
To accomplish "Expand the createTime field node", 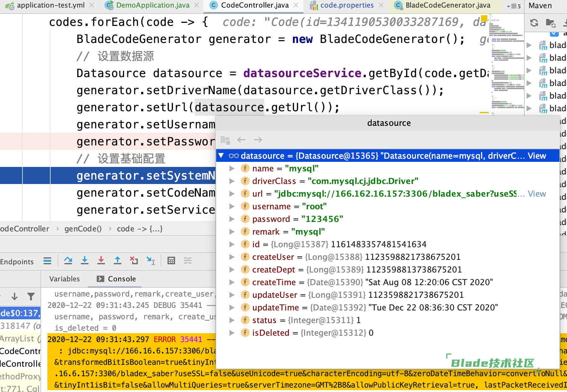I will tap(232, 282).
